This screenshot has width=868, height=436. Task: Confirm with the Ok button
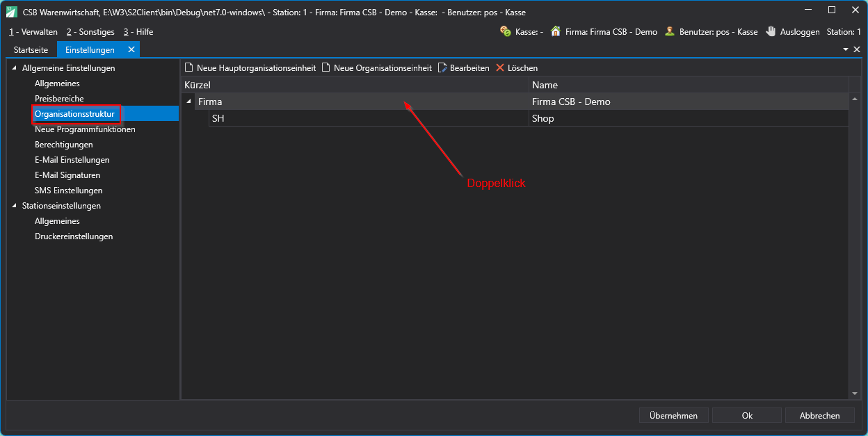747,415
